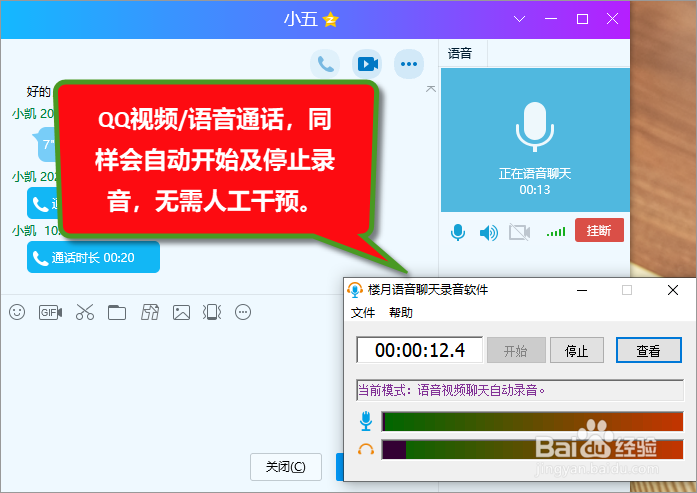The height and width of the screenshot is (493, 697).
Task: Open more input tools round ellipsis
Action: pyautogui.click(x=243, y=312)
